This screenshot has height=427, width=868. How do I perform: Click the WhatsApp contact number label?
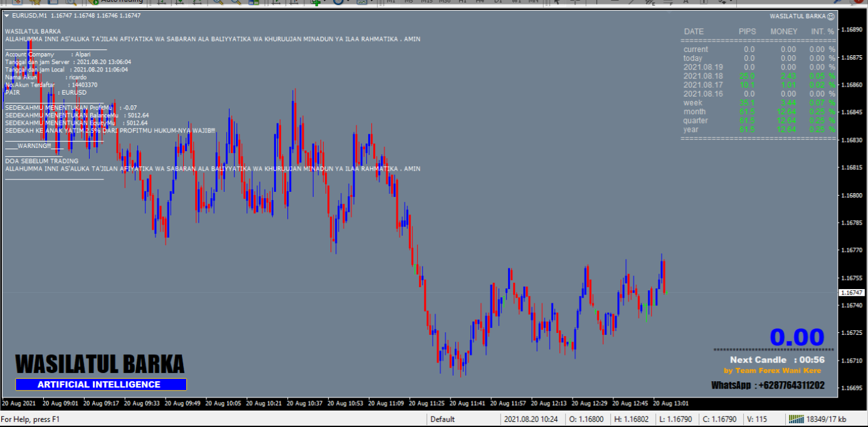pos(768,386)
